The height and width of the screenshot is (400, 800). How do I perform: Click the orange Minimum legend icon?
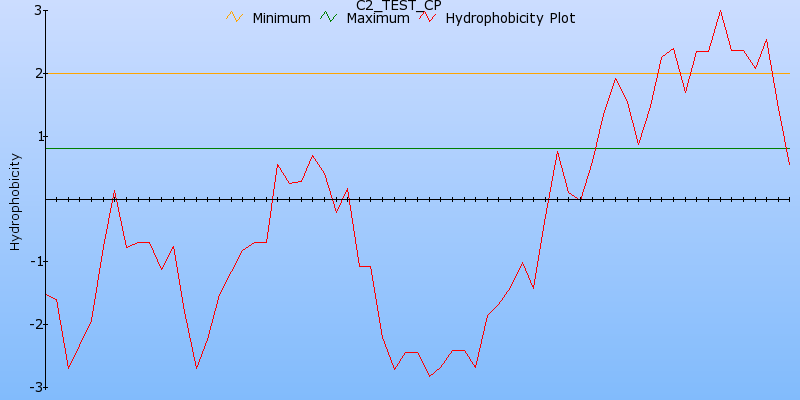[x=235, y=17]
